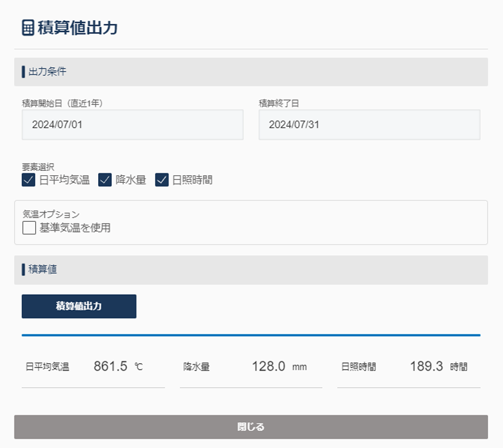Click the 積算開始日（直近1年）label
The height and width of the screenshot is (448, 503).
62,103
